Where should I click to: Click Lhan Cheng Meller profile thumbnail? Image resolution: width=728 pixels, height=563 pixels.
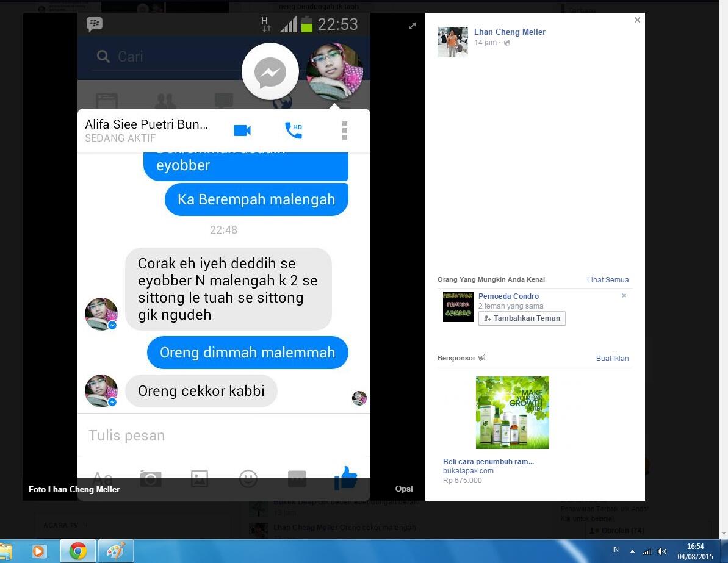coord(452,41)
